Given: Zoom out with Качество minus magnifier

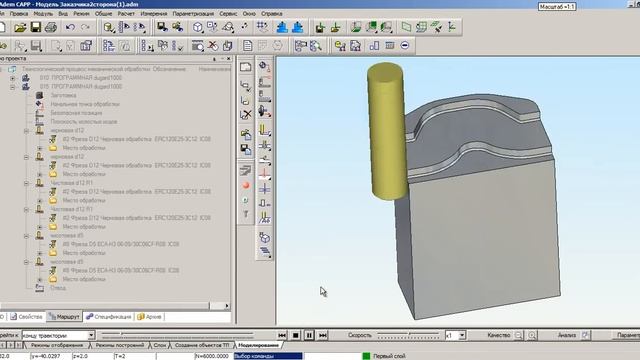Looking at the screenshot, I should (x=518, y=335).
